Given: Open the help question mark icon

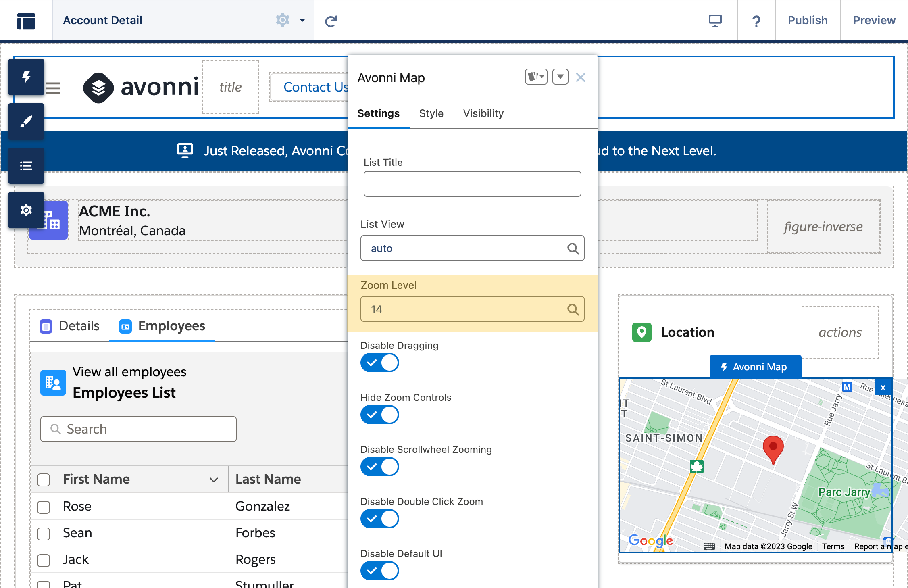Looking at the screenshot, I should pyautogui.click(x=756, y=21).
